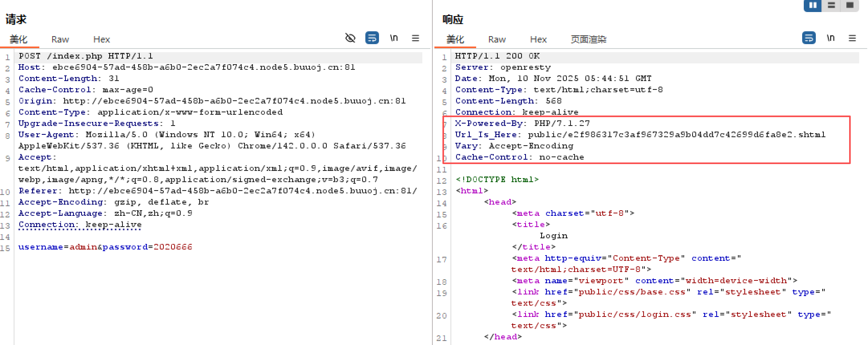The width and height of the screenshot is (868, 345).
Task: Click the Accept-Encoding: gzip header
Action: pos(114,202)
